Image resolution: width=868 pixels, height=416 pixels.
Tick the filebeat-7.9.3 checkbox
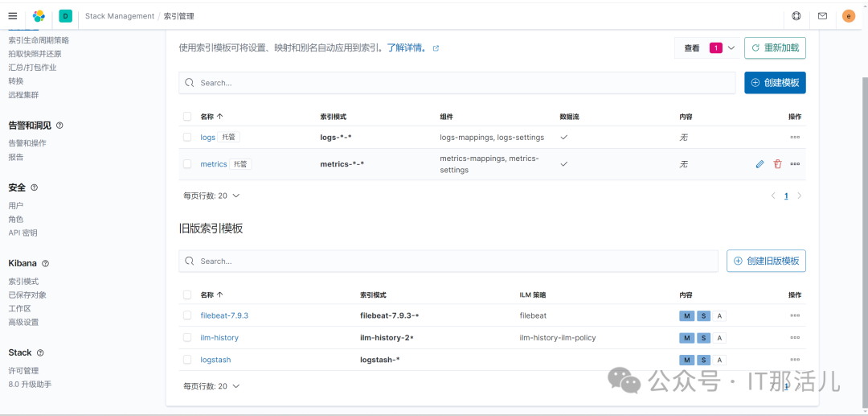(x=187, y=315)
